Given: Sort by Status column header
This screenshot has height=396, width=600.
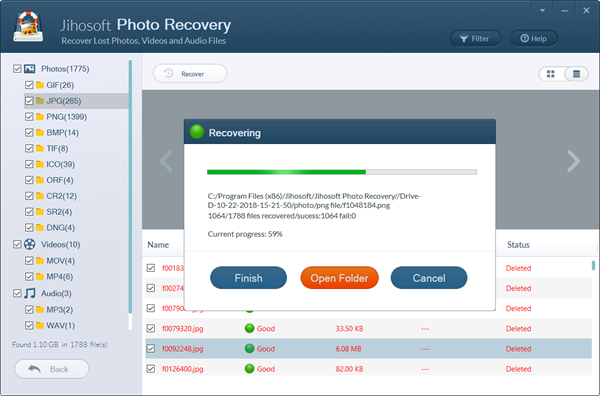Looking at the screenshot, I should tap(518, 245).
